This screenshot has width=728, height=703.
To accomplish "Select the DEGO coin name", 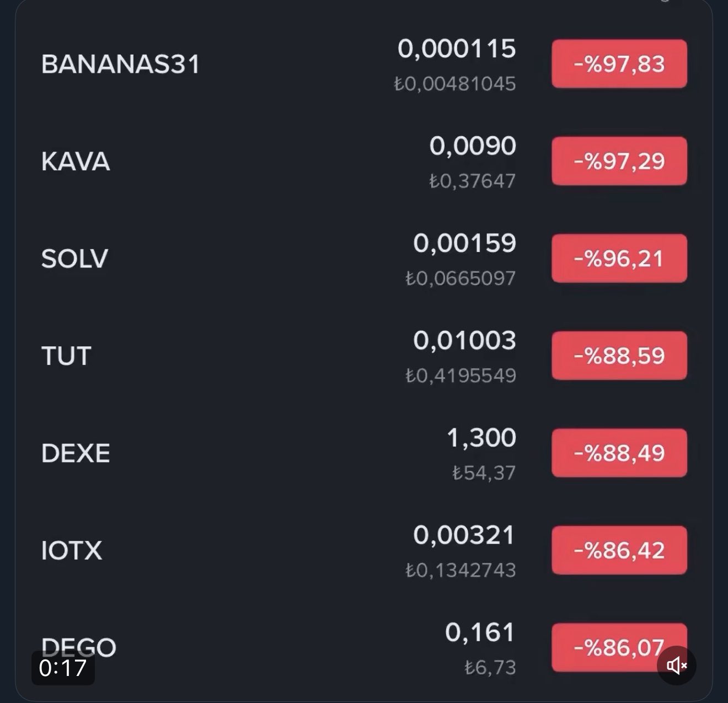I will (78, 645).
